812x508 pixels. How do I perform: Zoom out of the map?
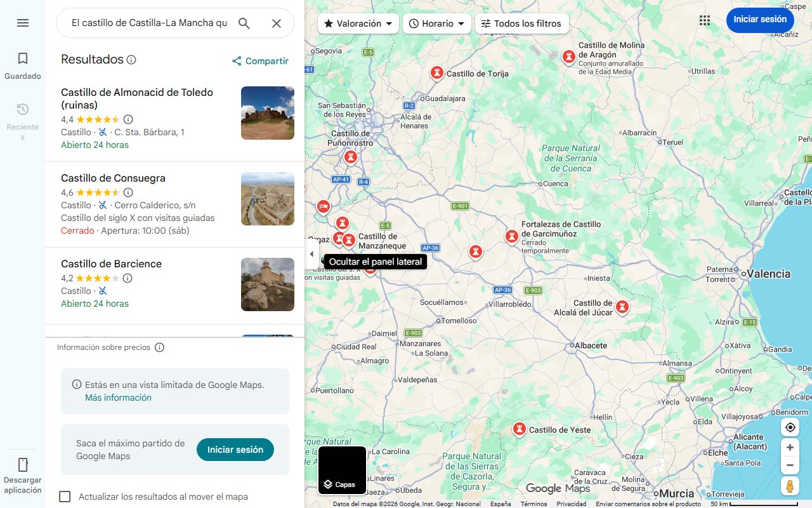coord(790,465)
